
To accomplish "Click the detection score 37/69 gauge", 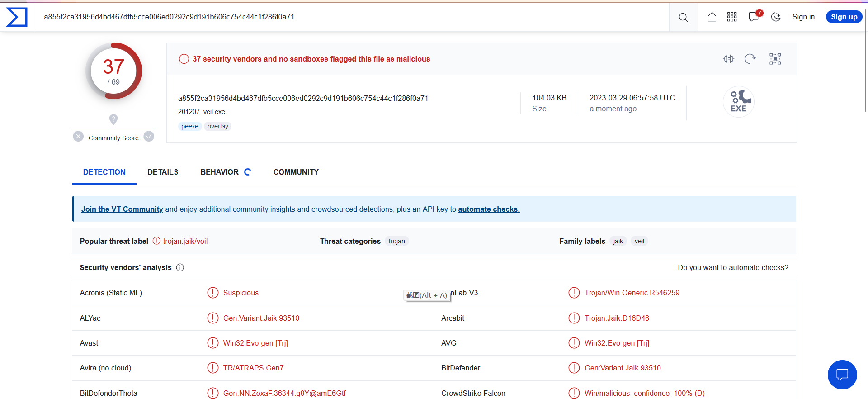I will click(113, 71).
